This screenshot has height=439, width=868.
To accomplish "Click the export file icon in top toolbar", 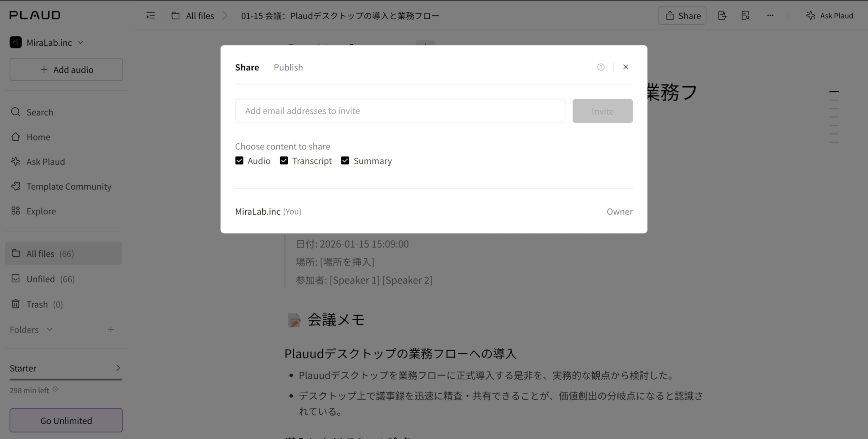I will click(722, 16).
